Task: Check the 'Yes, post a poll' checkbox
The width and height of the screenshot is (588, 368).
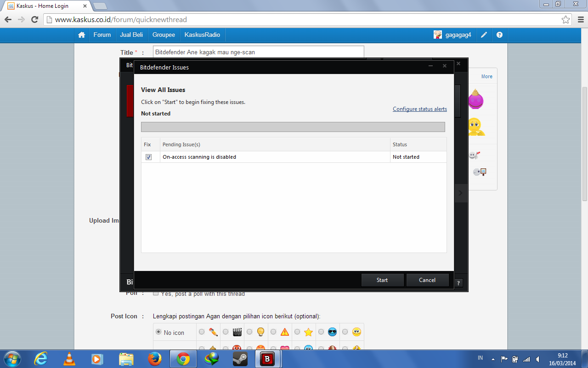Action: (156, 293)
